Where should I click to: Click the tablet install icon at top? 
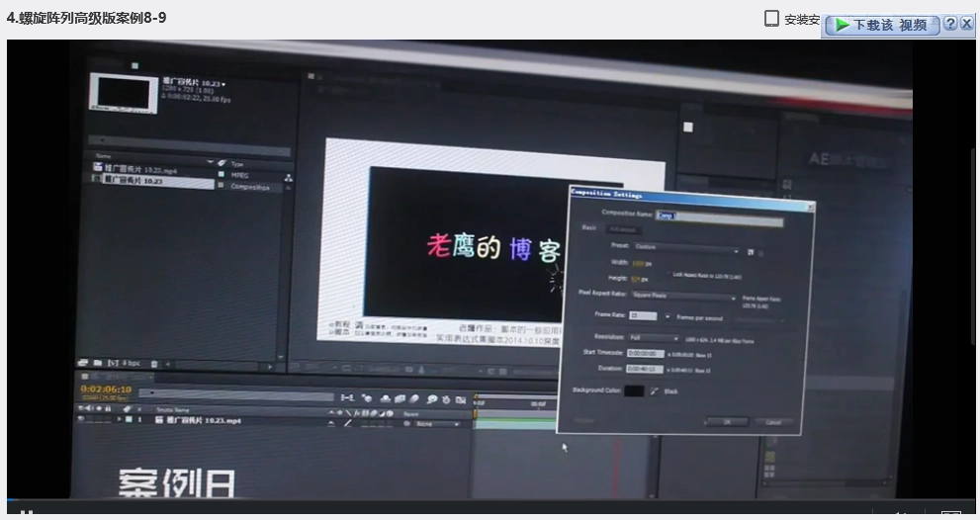[771, 19]
